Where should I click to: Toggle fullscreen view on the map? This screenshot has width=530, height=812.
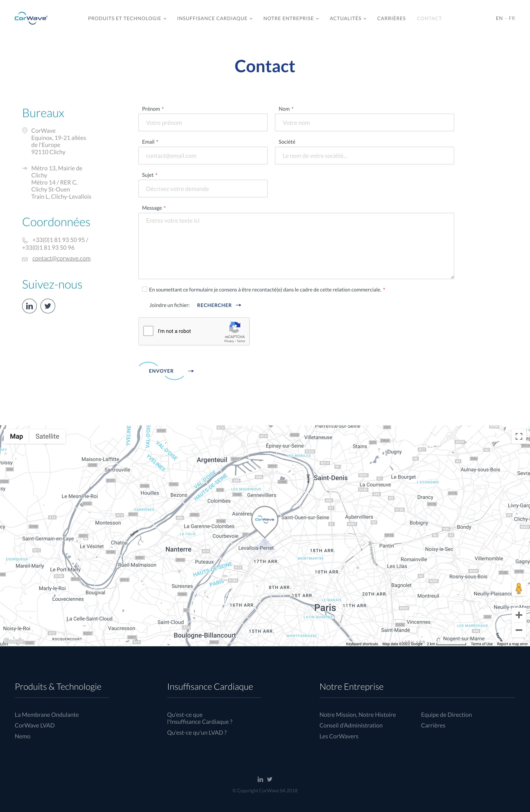coord(519,436)
